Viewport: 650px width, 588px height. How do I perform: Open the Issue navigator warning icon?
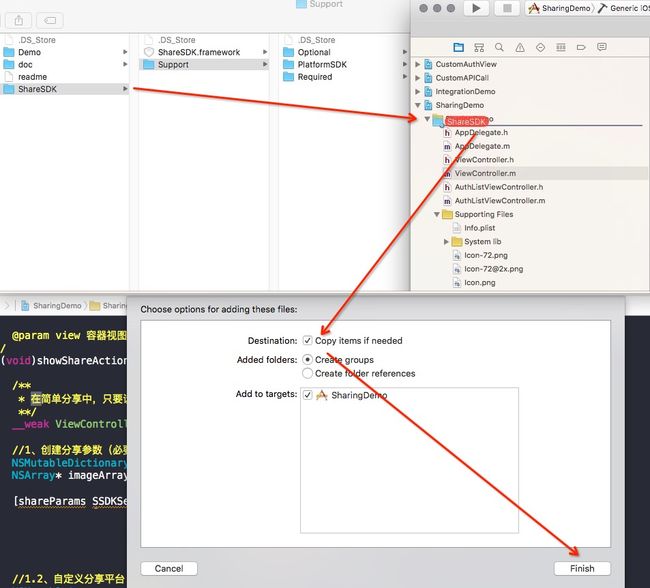click(x=520, y=47)
